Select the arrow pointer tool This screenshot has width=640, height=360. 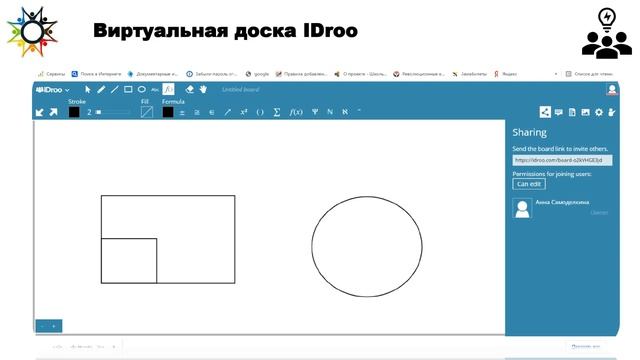point(87,89)
